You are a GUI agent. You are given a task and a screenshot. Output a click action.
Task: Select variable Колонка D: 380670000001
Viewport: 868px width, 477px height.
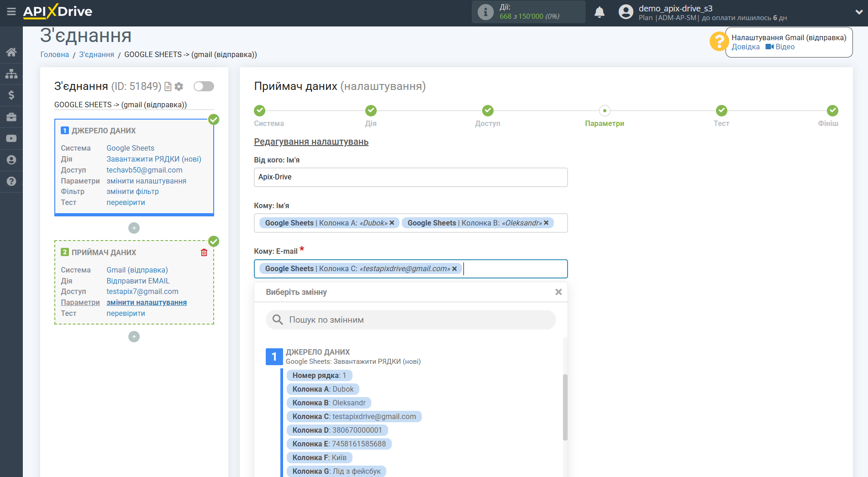[337, 430]
